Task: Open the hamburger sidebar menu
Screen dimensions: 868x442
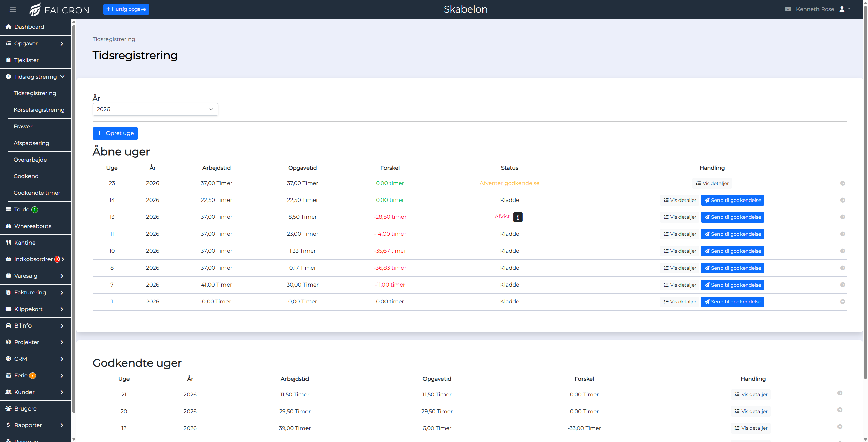Action: 13,9
